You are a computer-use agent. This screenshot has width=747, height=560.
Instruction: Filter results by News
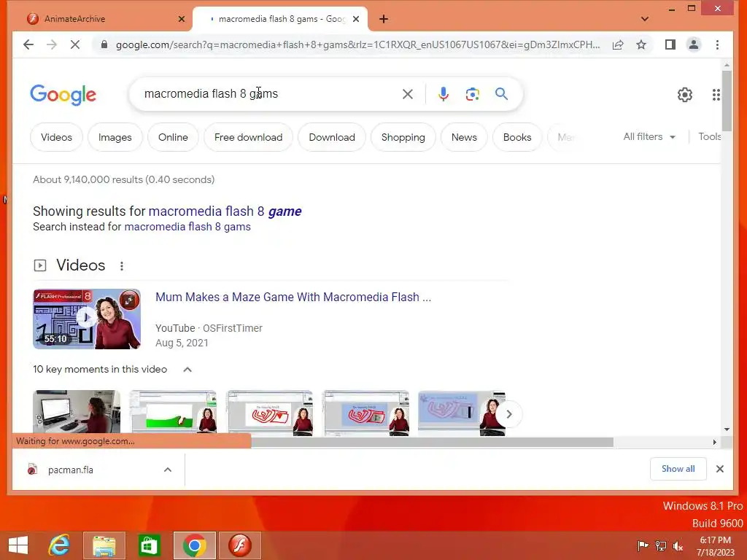click(x=464, y=137)
